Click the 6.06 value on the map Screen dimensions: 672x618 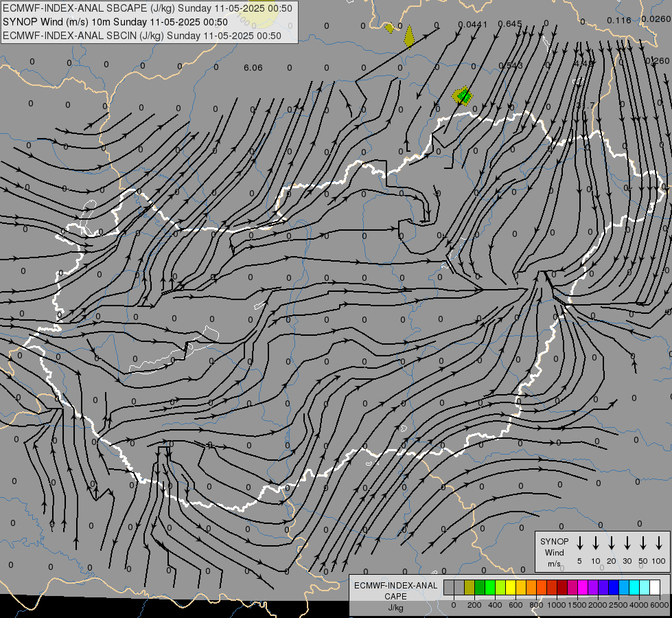point(253,68)
